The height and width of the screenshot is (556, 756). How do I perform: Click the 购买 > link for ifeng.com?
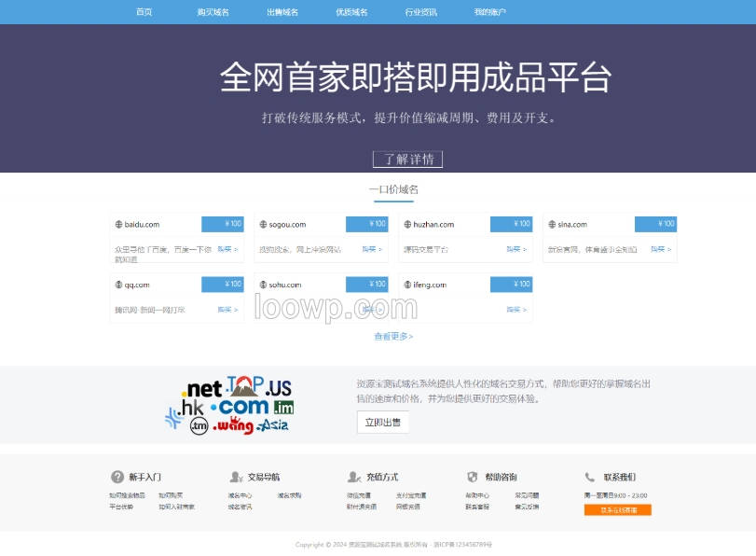(516, 310)
